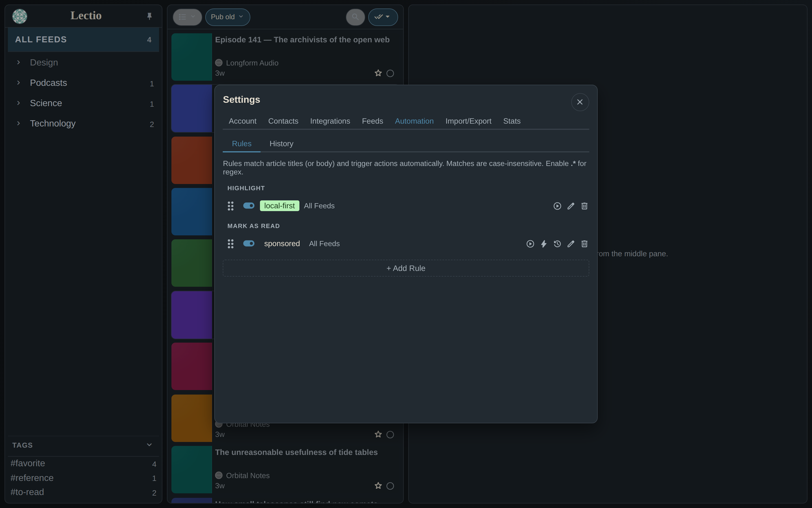The height and width of the screenshot is (508, 812).
Task: Open history for the sponsored rule
Action: pos(557,244)
